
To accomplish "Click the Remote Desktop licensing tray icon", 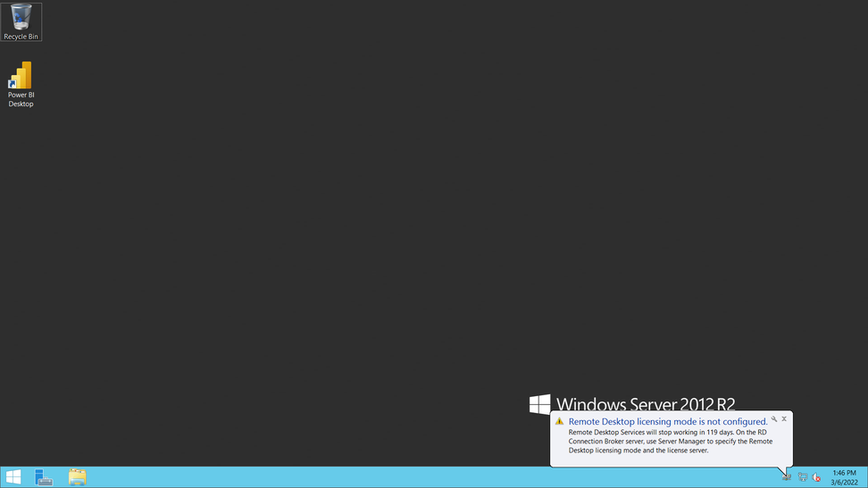I will pyautogui.click(x=787, y=476).
